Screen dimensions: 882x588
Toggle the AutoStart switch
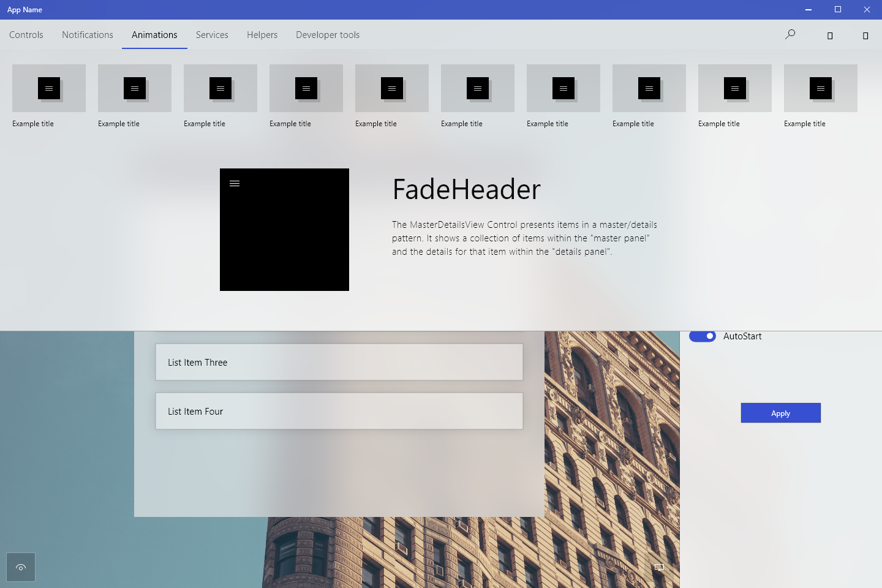pyautogui.click(x=703, y=336)
